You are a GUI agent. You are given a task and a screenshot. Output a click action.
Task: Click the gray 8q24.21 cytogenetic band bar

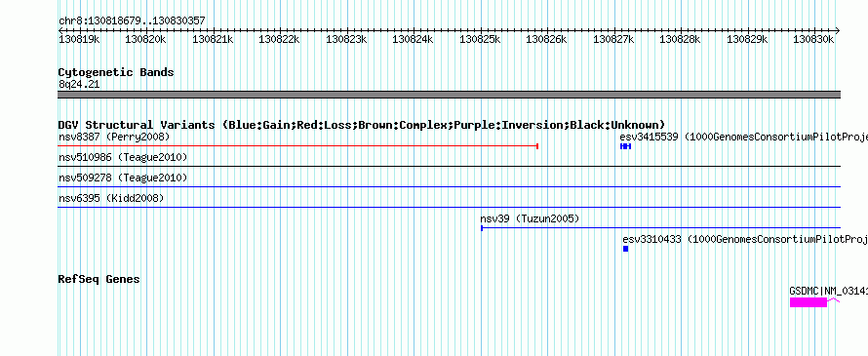coord(449,95)
